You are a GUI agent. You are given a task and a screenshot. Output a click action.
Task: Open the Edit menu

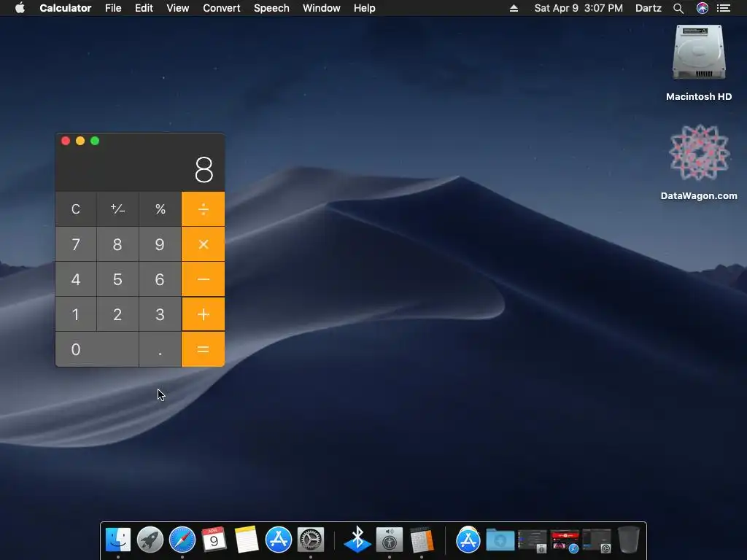(144, 8)
